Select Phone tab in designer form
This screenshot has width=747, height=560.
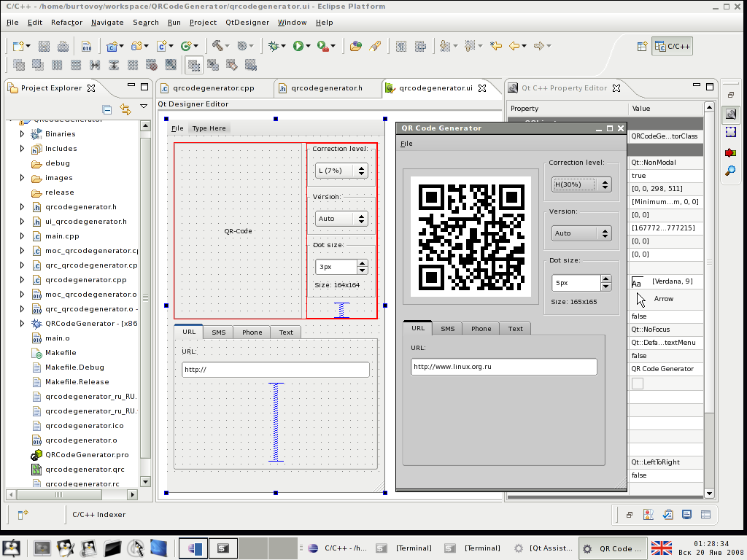[252, 332]
